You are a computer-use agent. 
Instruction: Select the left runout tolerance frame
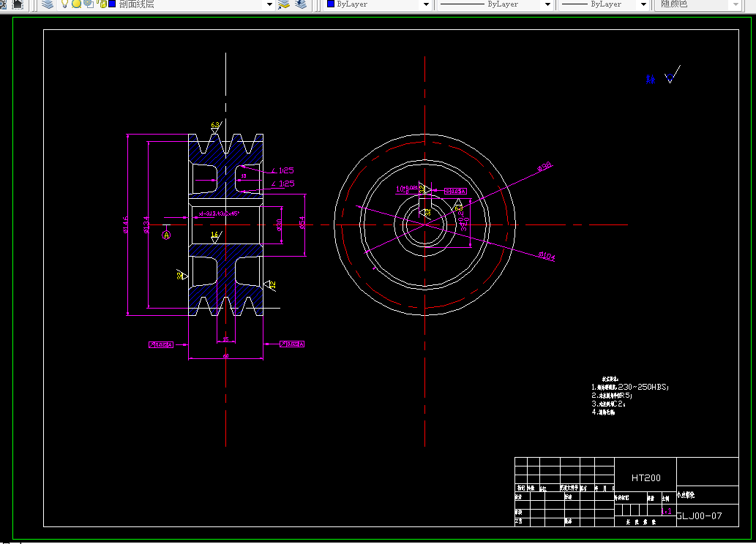[161, 344]
